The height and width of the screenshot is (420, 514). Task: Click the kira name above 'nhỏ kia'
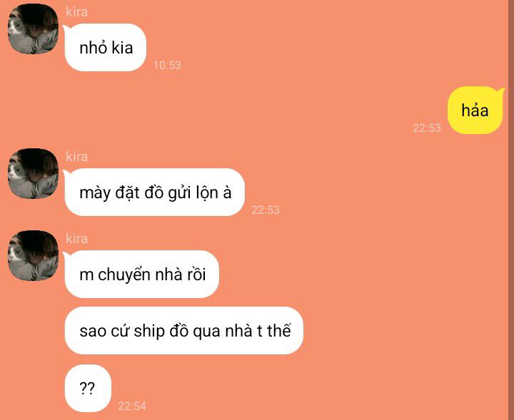point(76,12)
